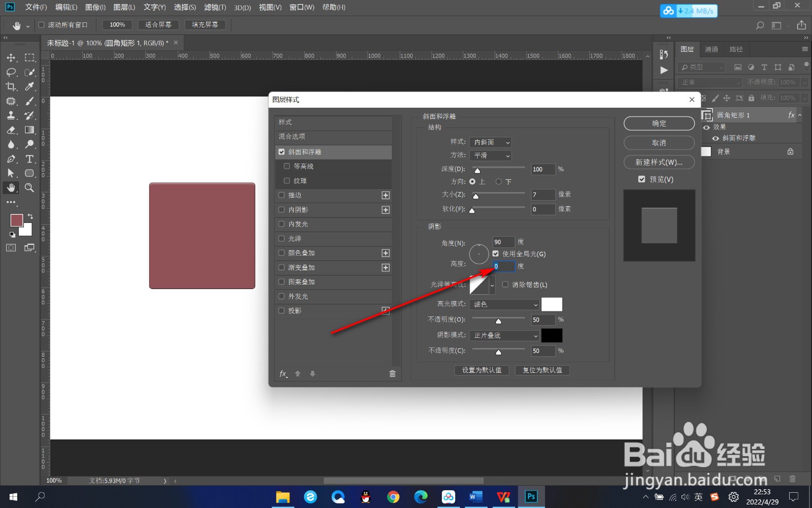Move effect up arrow in style list

click(x=298, y=373)
